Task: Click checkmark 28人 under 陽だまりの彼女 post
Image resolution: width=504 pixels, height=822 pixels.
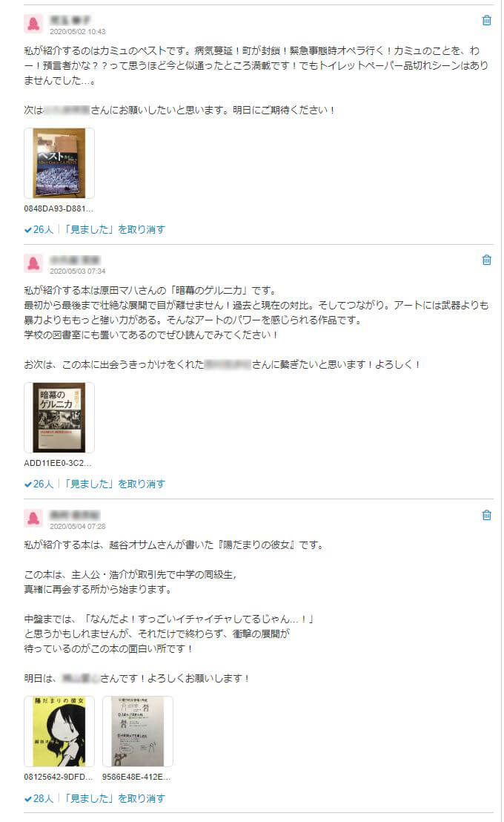Action: click(39, 799)
